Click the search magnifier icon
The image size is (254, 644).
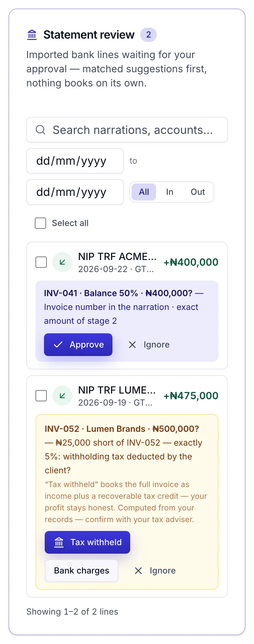coord(40,130)
